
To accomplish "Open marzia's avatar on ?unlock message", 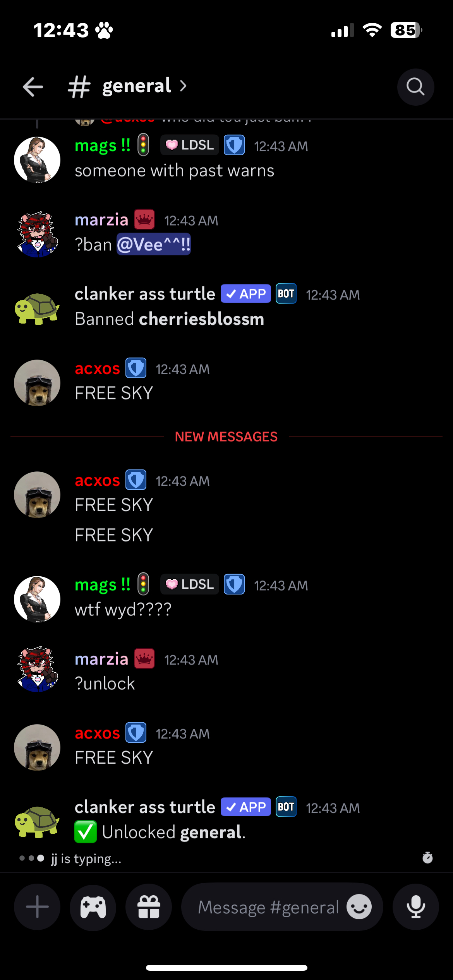I will [x=37, y=669].
